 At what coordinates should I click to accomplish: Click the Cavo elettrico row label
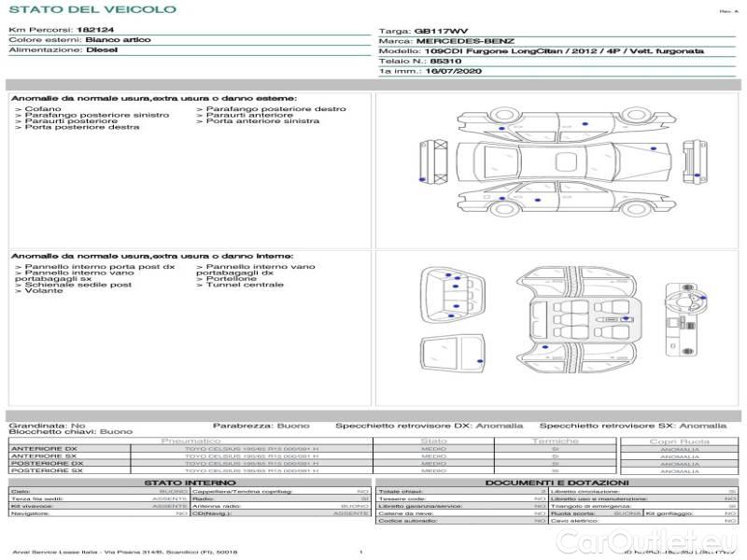click(x=574, y=521)
